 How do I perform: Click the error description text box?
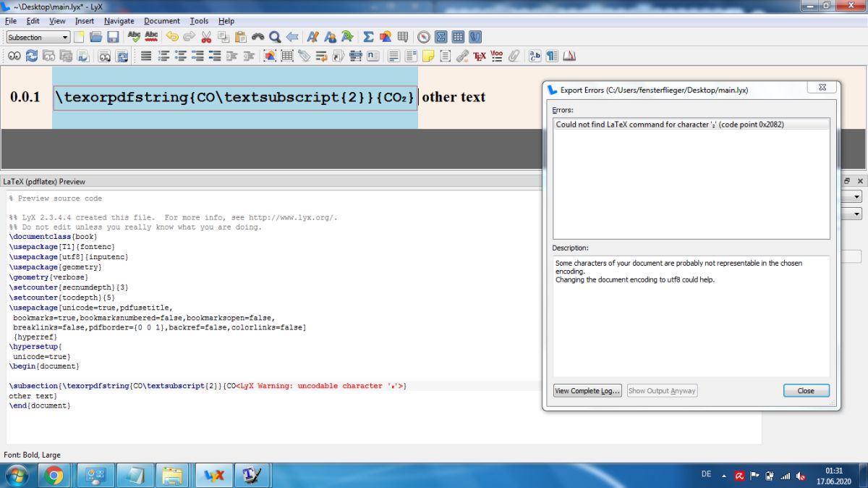click(x=691, y=316)
